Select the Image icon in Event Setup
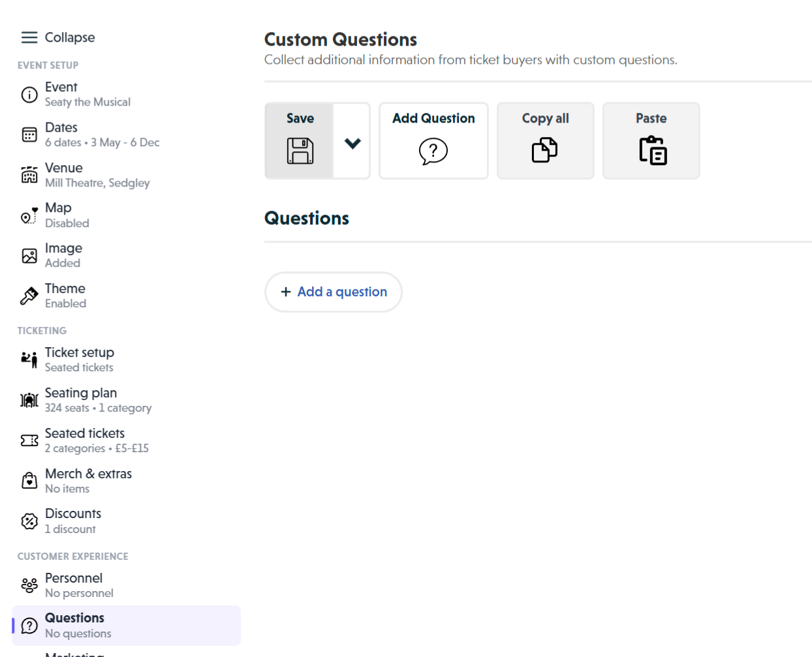The image size is (812, 657). click(29, 255)
